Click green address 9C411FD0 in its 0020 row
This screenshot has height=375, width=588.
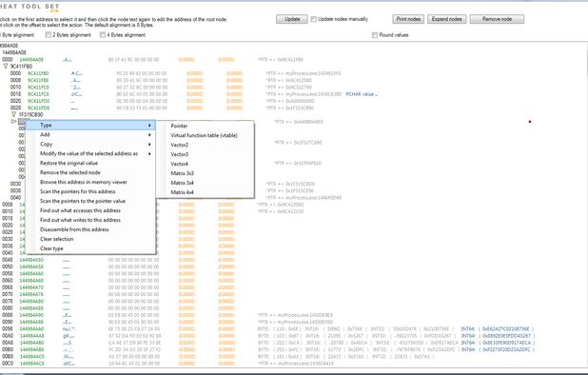click(38, 101)
